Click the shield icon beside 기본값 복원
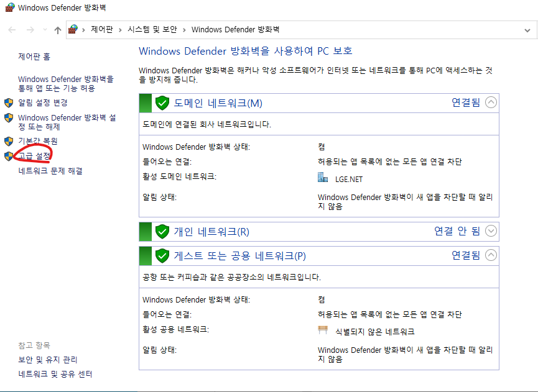The height and width of the screenshot is (392, 538). tap(9, 141)
